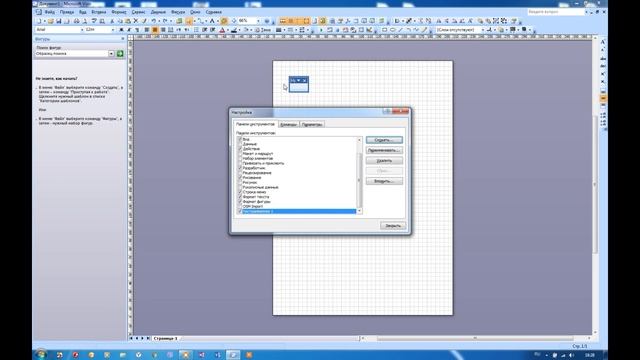640x360 pixels.
Task: Open the Arial font name dropdown
Action: pos(82,30)
